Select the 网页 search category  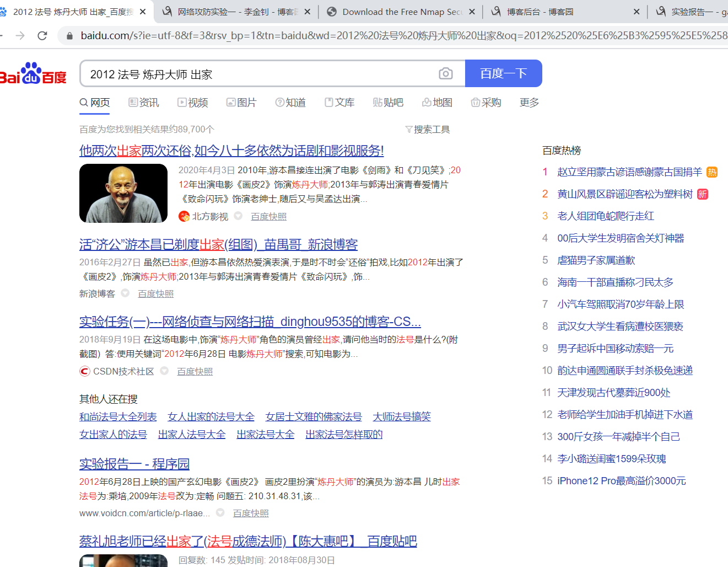pyautogui.click(x=95, y=103)
